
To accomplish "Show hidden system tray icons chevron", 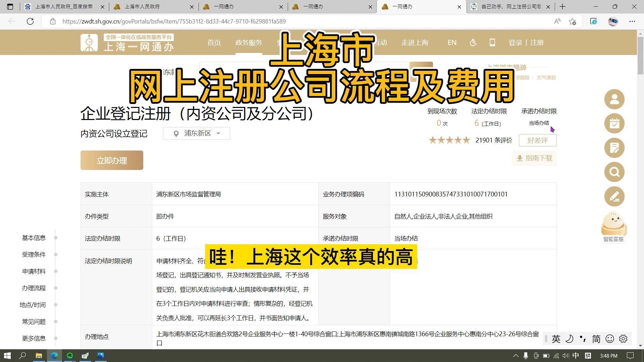I will 516,356.
